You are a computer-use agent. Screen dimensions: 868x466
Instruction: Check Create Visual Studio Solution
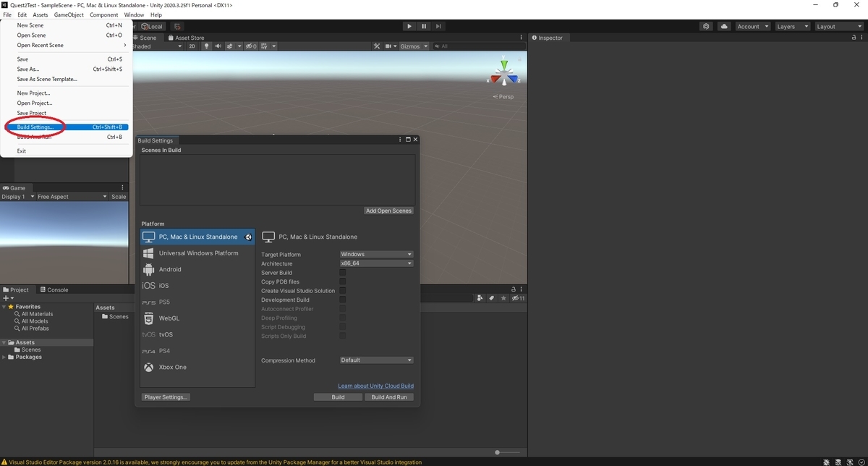[x=343, y=291]
